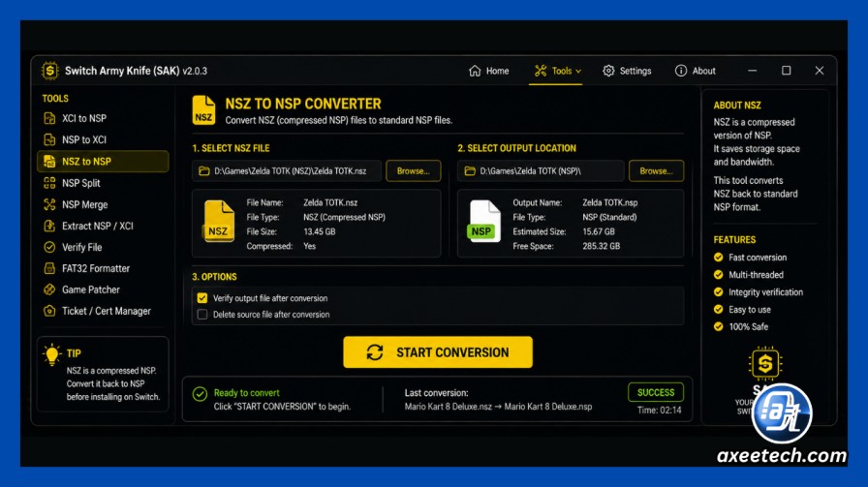Click the Tools wrench icon
This screenshot has width=868, height=487.
click(x=541, y=71)
